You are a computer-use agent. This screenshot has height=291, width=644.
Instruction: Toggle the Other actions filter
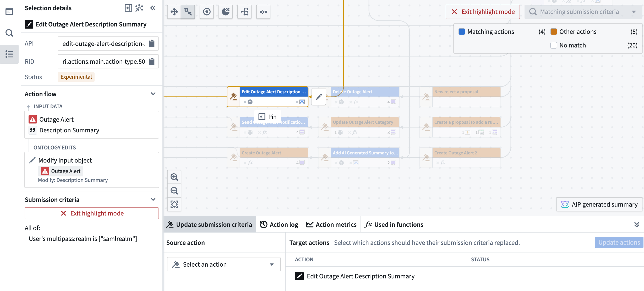[553, 31]
